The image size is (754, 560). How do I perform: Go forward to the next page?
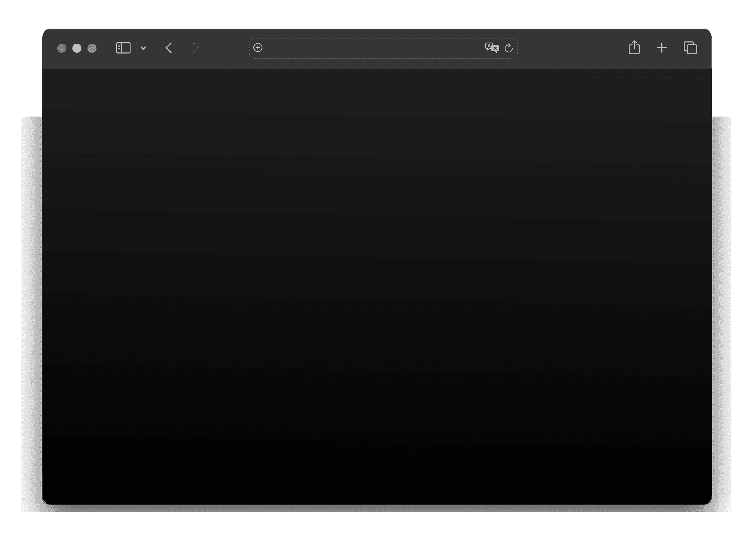(195, 48)
